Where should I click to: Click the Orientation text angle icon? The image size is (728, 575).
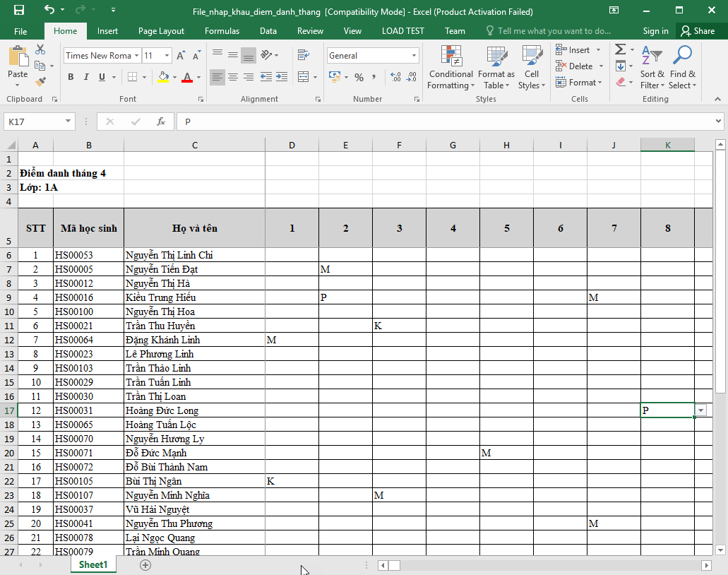click(x=266, y=55)
